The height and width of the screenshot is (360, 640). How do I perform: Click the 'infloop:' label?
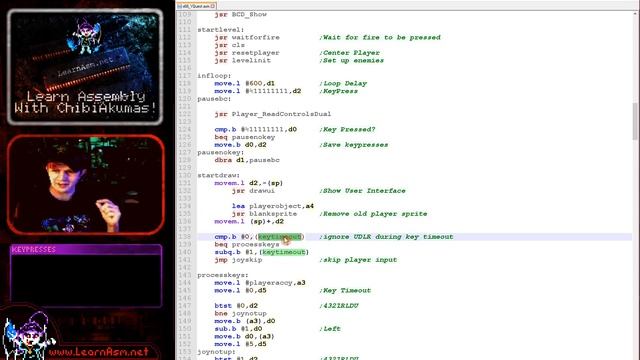pos(214,76)
